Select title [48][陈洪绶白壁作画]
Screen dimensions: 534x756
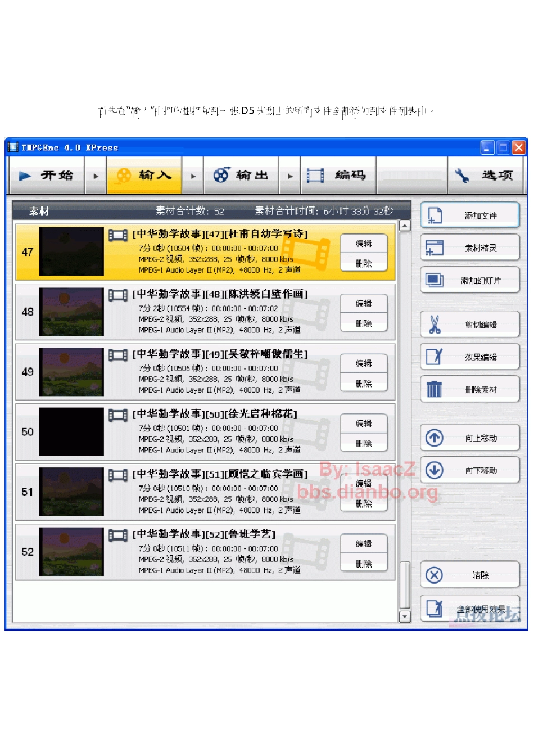pyautogui.click(x=220, y=294)
